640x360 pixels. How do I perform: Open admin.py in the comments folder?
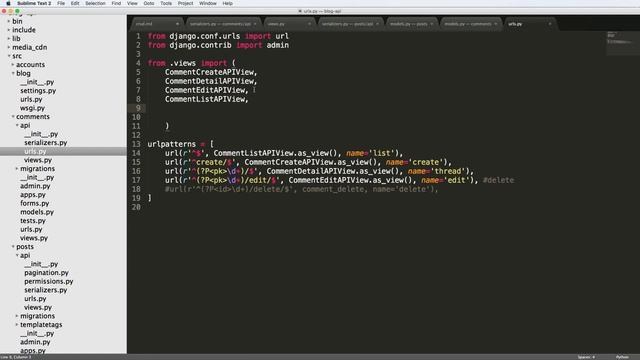coord(35,186)
